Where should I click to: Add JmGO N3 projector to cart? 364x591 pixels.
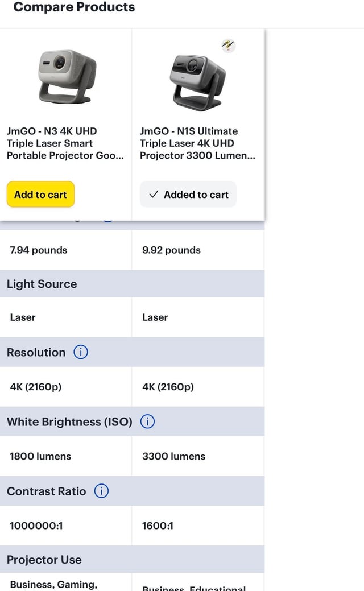point(41,195)
